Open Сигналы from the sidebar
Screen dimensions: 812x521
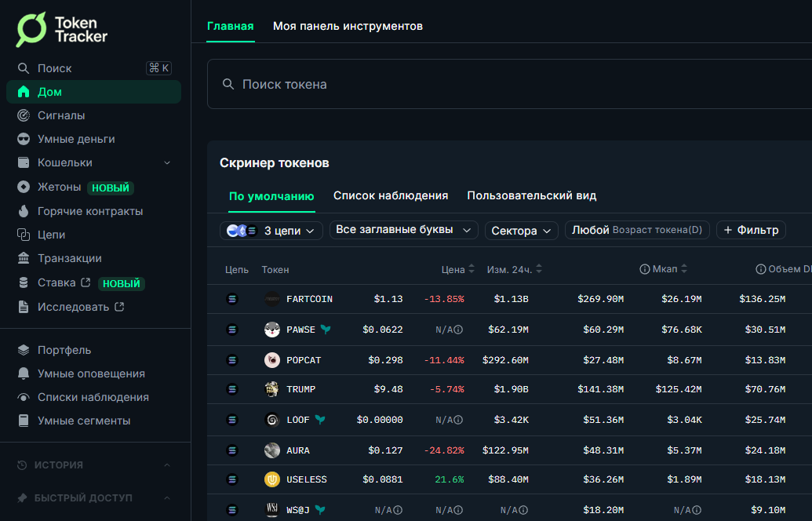(x=61, y=115)
